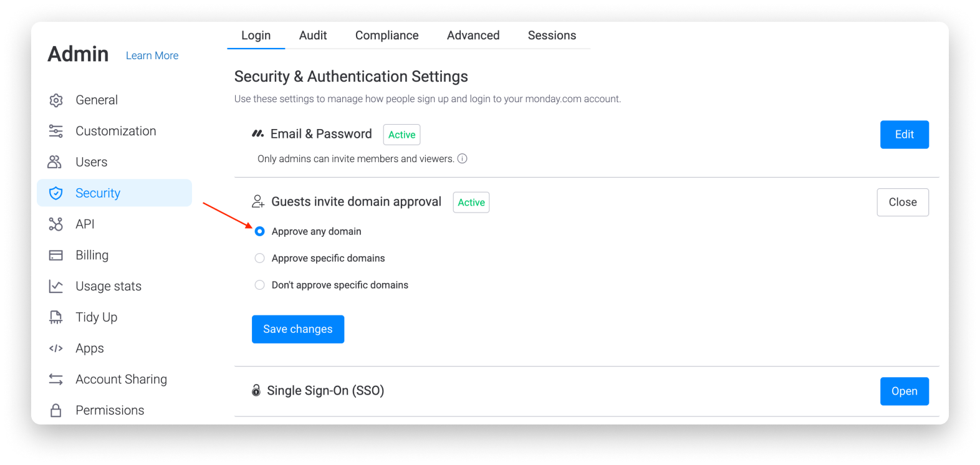Screen dimensions: 980x465
Task: Select Approve specific domains radio option
Action: [260, 258]
